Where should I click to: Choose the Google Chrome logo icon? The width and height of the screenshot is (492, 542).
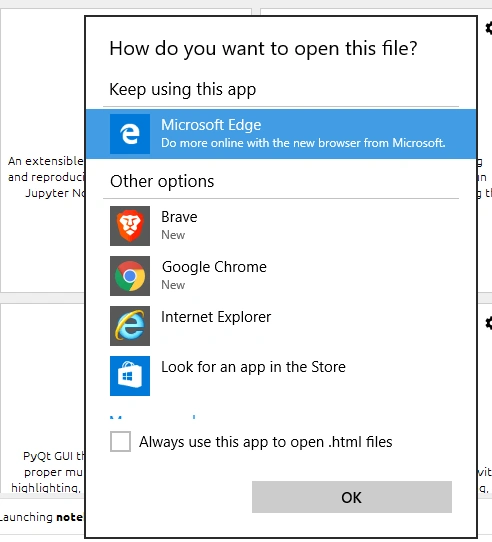[130, 276]
